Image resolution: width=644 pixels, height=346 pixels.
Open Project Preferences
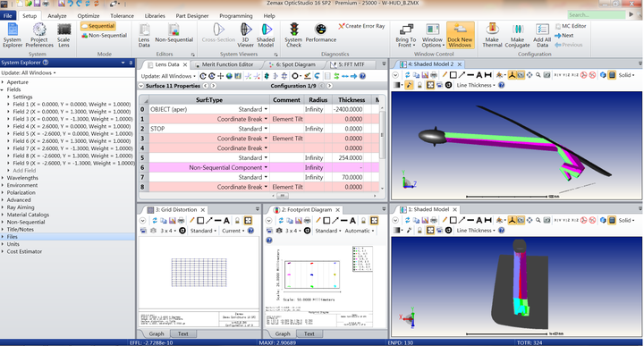coord(39,35)
